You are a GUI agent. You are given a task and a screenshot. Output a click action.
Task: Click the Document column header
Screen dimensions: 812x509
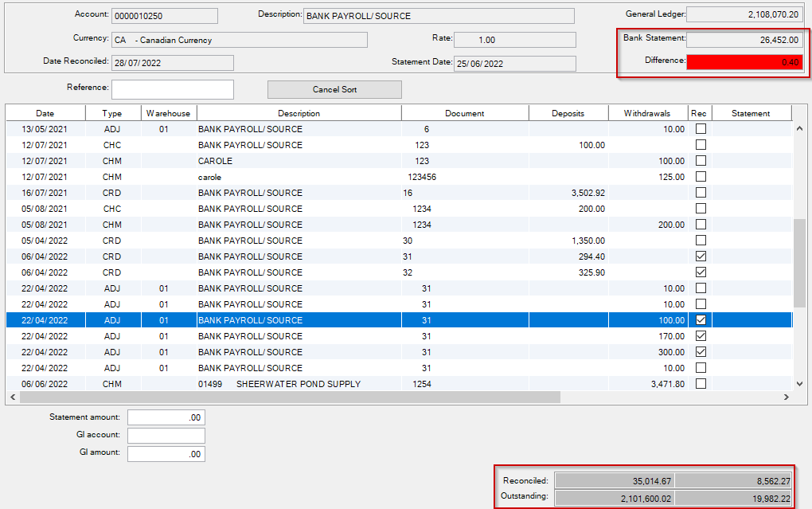coord(464,113)
